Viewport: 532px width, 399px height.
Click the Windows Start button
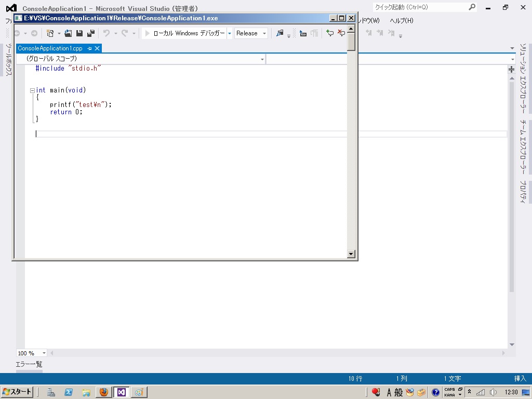point(17,392)
